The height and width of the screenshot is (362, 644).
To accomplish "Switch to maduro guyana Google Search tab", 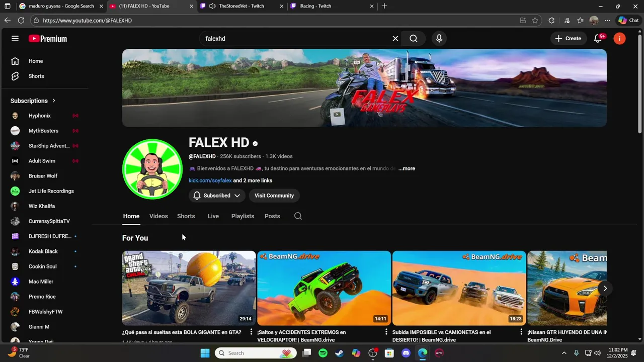I will click(x=61, y=6).
